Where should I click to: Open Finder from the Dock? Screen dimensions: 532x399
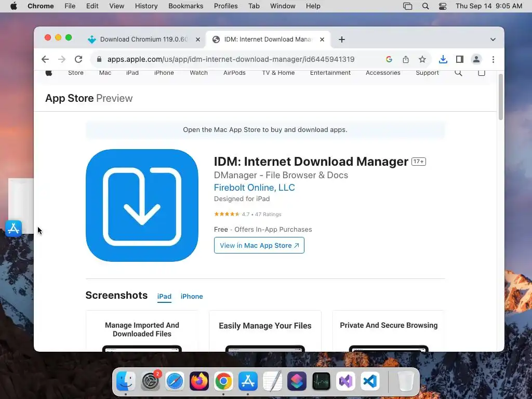click(126, 381)
